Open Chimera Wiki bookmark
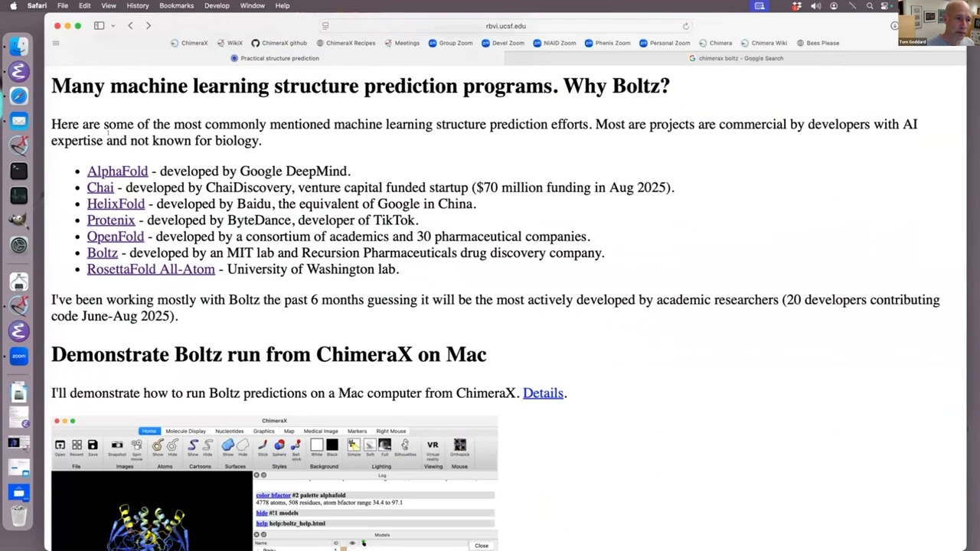This screenshot has height=551, width=980. pyautogui.click(x=764, y=43)
